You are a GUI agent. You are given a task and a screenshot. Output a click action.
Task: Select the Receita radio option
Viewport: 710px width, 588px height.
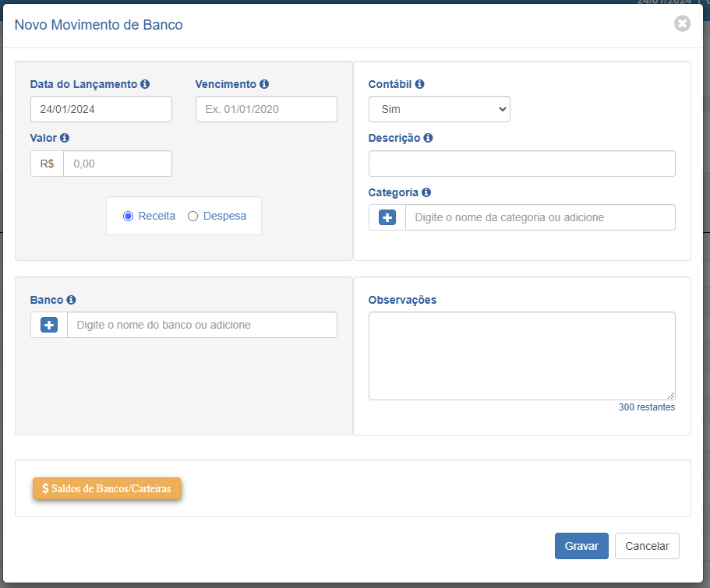click(x=128, y=216)
